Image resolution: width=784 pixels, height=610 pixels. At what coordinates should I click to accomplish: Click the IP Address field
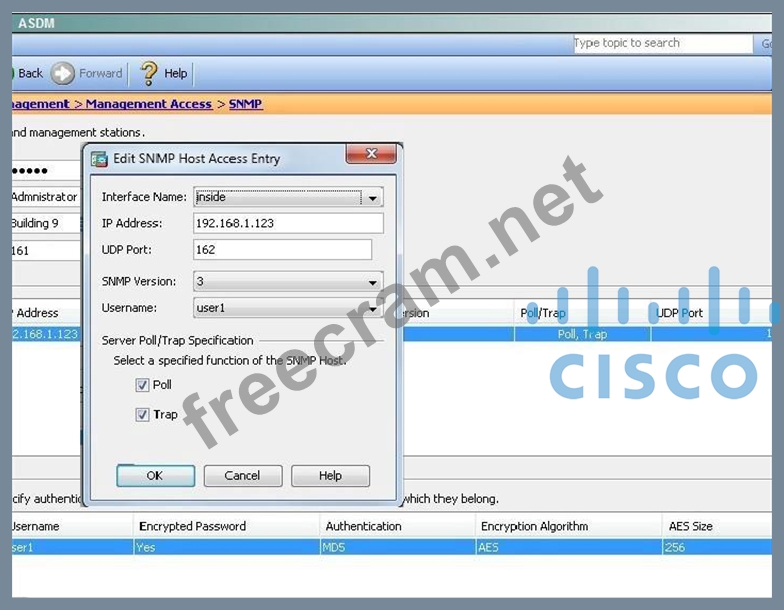point(288,223)
